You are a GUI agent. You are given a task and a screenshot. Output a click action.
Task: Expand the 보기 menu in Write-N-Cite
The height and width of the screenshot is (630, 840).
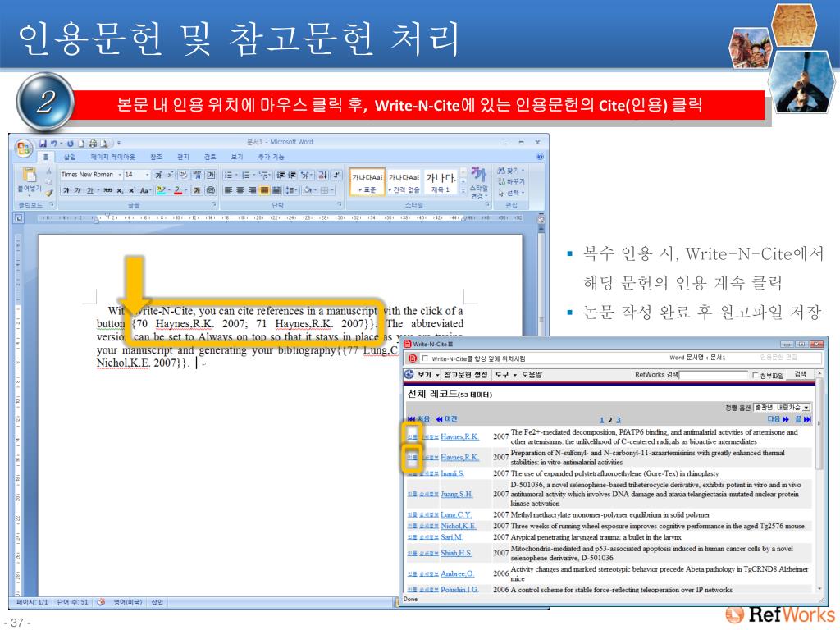pyautogui.click(x=428, y=375)
